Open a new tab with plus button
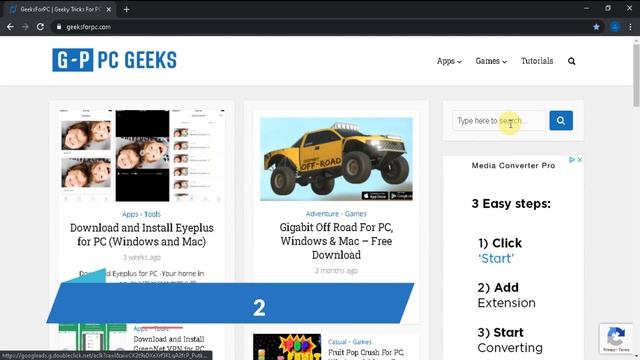Image resolution: width=640 pixels, height=360 pixels. 127,9
